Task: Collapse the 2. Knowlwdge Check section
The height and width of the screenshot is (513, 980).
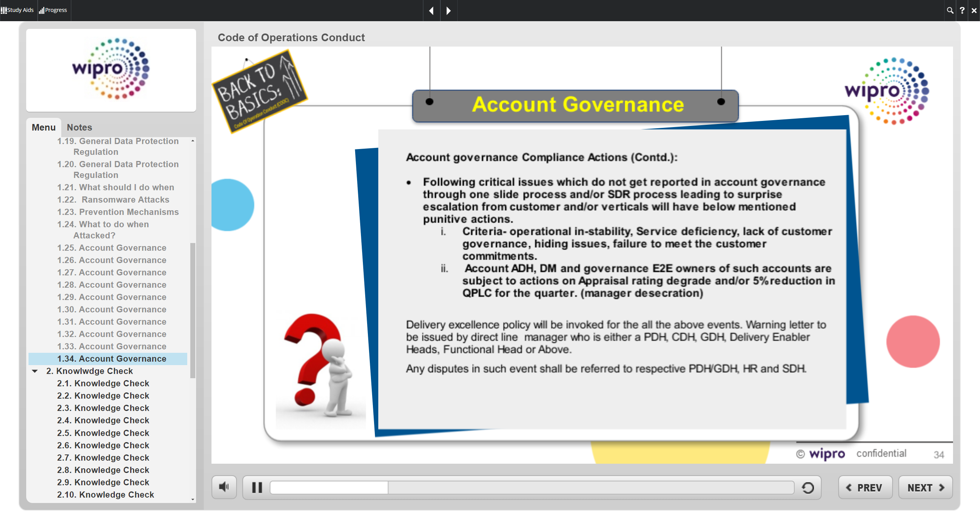Action: click(x=35, y=371)
